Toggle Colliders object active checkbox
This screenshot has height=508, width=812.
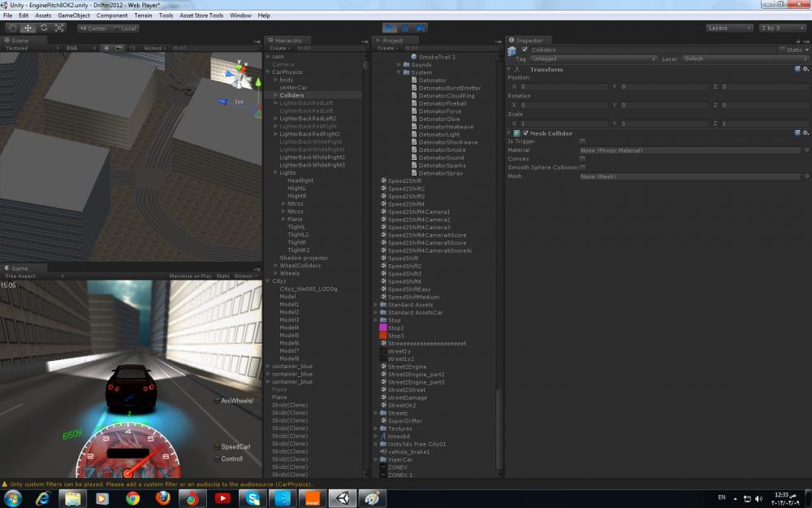525,50
